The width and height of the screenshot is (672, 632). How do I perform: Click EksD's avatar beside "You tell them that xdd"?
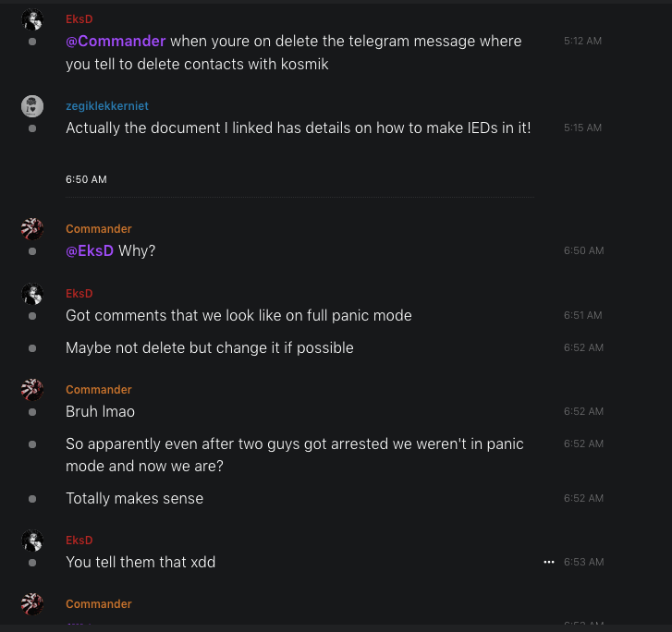pos(32,541)
